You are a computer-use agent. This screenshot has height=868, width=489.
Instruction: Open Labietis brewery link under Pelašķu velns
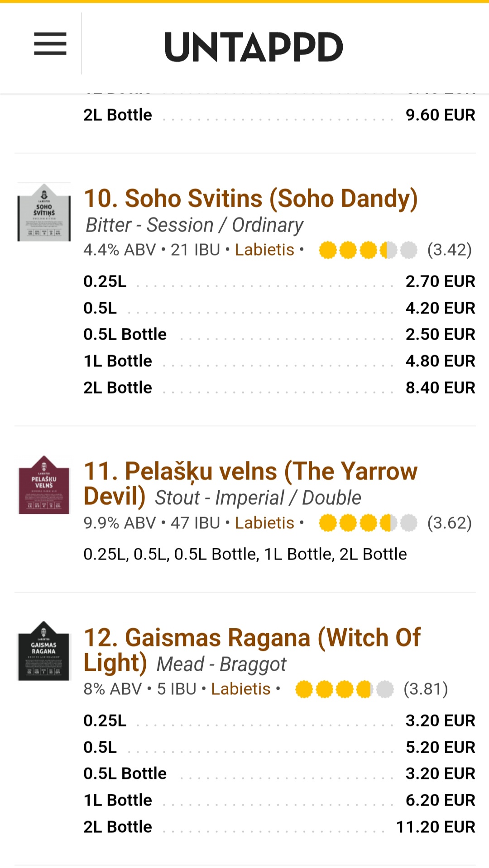point(264,523)
